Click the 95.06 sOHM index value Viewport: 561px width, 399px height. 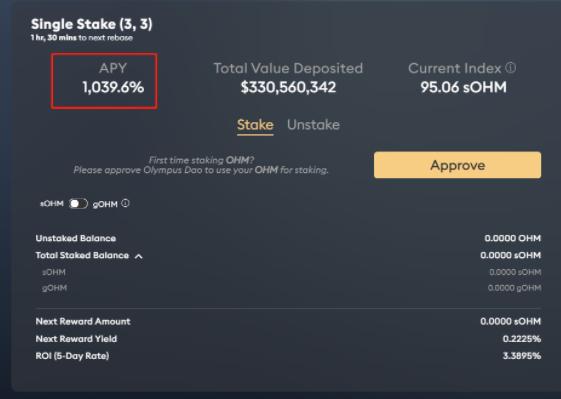pos(463,87)
